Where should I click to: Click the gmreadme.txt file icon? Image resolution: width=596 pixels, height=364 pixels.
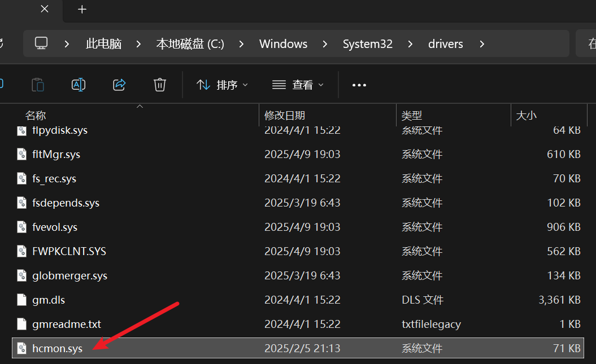click(21, 324)
